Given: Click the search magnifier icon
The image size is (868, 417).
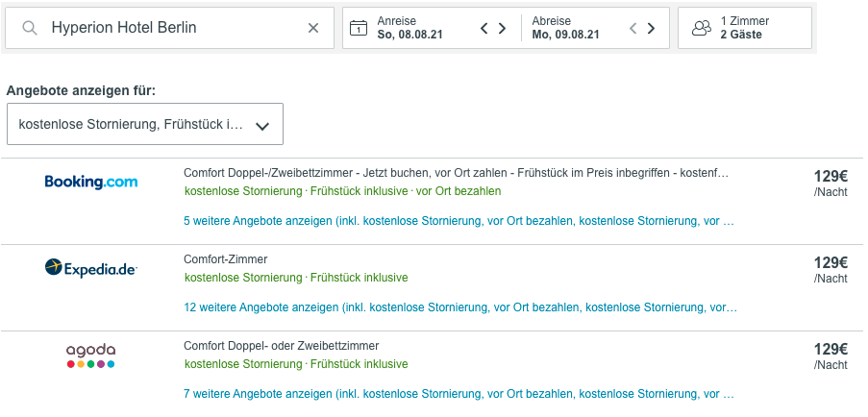Looking at the screenshot, I should coord(30,28).
